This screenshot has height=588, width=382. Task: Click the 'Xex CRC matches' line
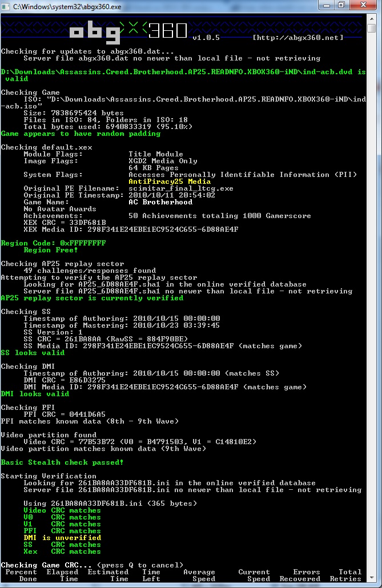[x=62, y=551]
